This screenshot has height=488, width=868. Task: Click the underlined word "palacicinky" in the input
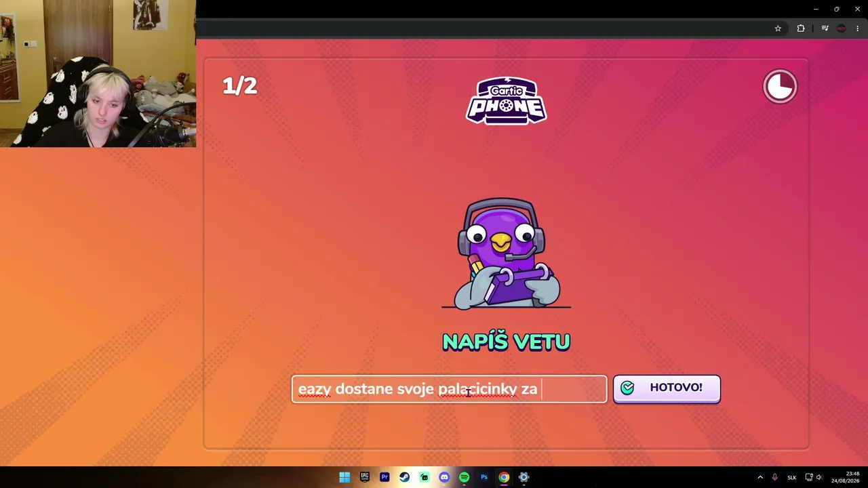[x=478, y=389]
